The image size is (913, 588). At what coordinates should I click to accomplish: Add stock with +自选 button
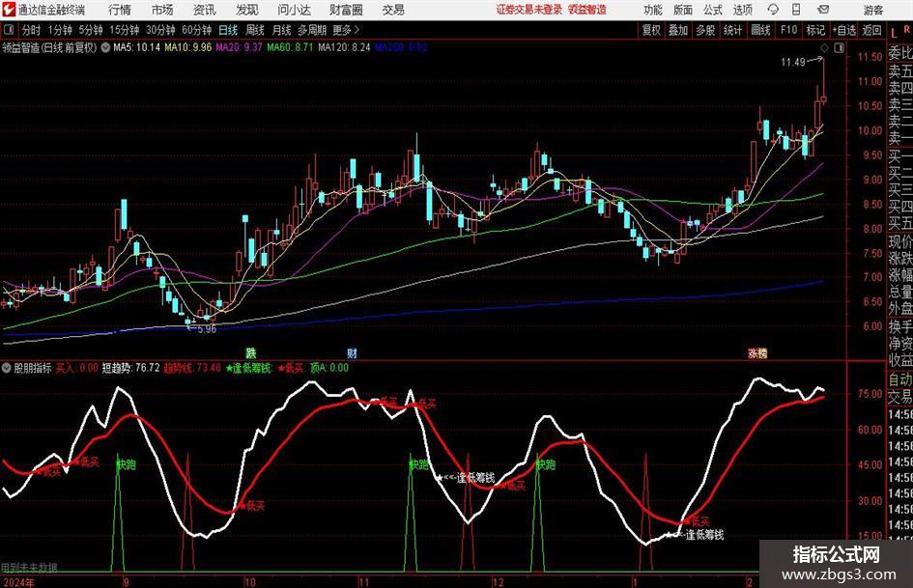tap(844, 30)
